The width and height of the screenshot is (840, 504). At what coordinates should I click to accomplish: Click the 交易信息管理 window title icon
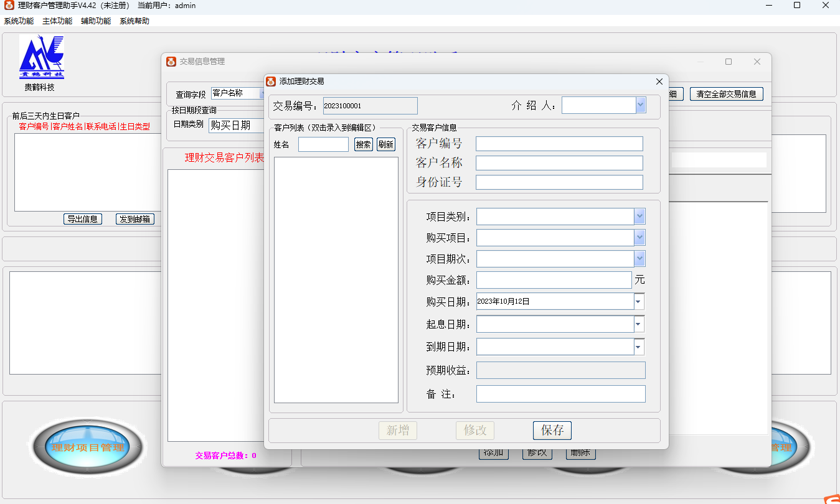pos(171,62)
